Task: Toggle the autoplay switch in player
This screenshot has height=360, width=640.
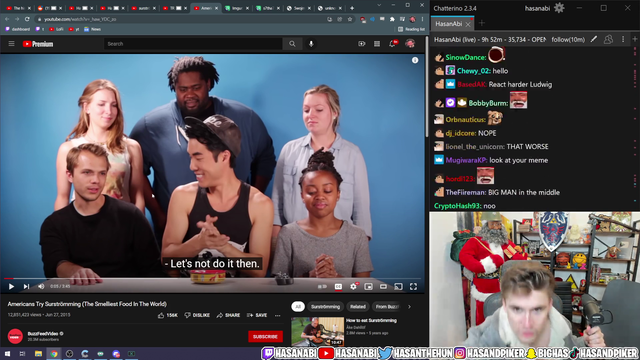Action: pyautogui.click(x=322, y=287)
